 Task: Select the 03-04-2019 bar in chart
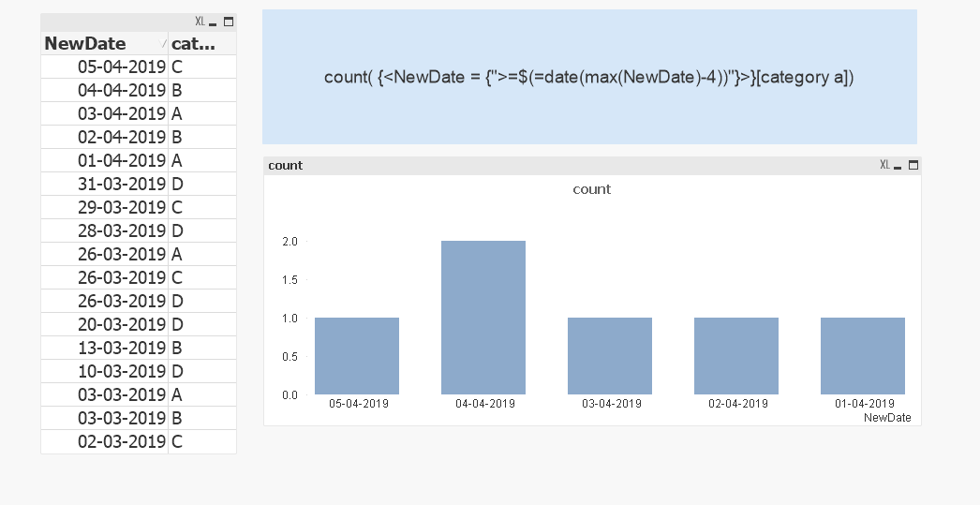pyautogui.click(x=609, y=356)
